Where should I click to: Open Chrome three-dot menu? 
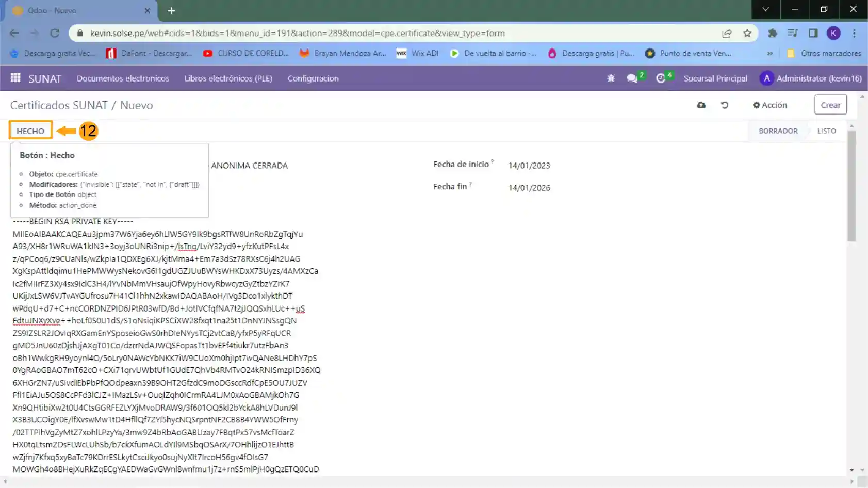coord(854,33)
